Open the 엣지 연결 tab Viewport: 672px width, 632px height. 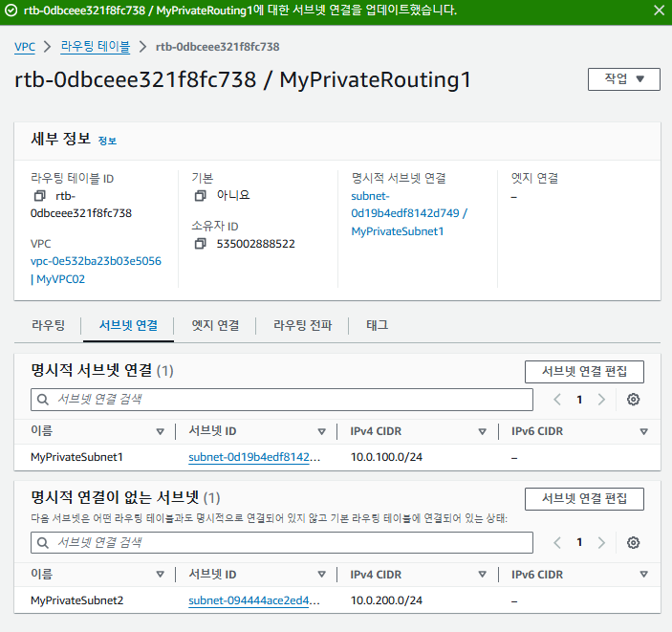[215, 325]
